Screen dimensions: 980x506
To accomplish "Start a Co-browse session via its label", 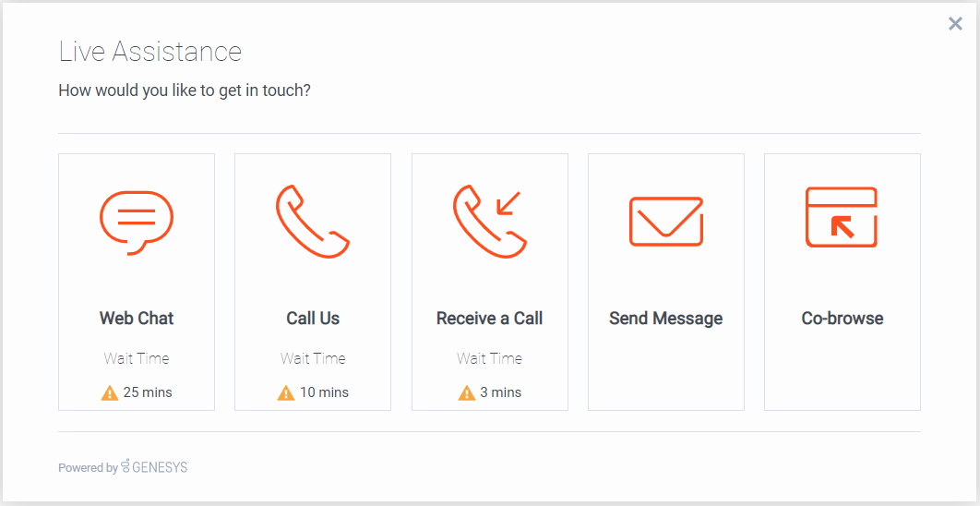I will [842, 318].
